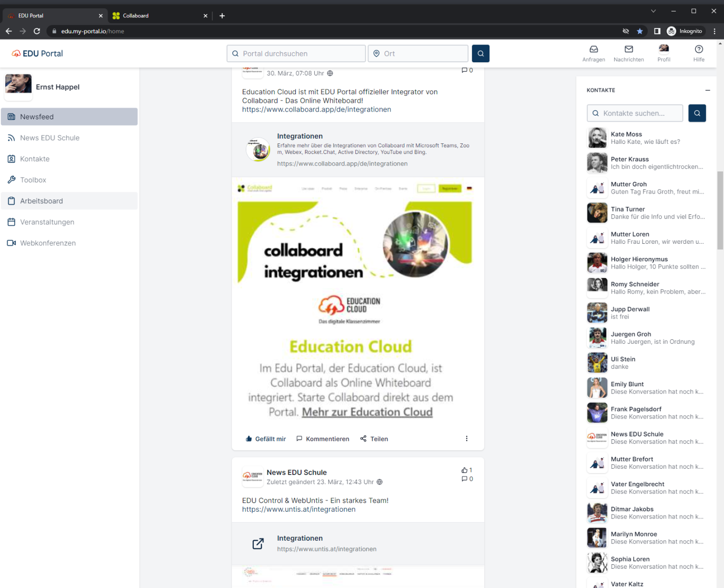Like the Collaboard post with Gefällt mir

[265, 438]
